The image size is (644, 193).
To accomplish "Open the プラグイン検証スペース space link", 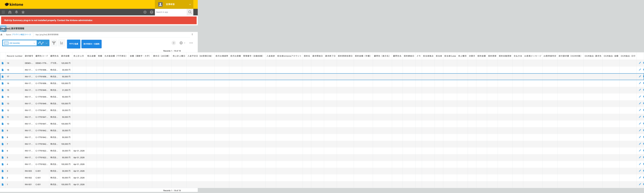I will pos(21,35).
